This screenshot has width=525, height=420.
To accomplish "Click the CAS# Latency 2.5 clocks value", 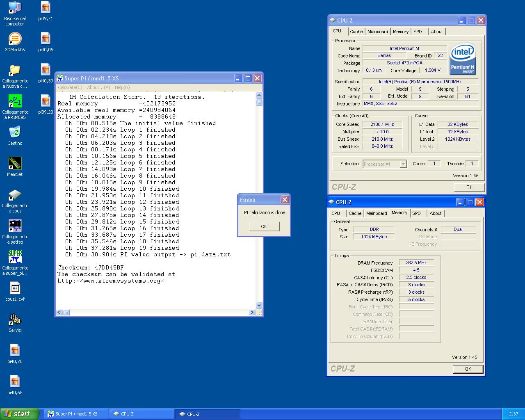I will click(x=416, y=277).
